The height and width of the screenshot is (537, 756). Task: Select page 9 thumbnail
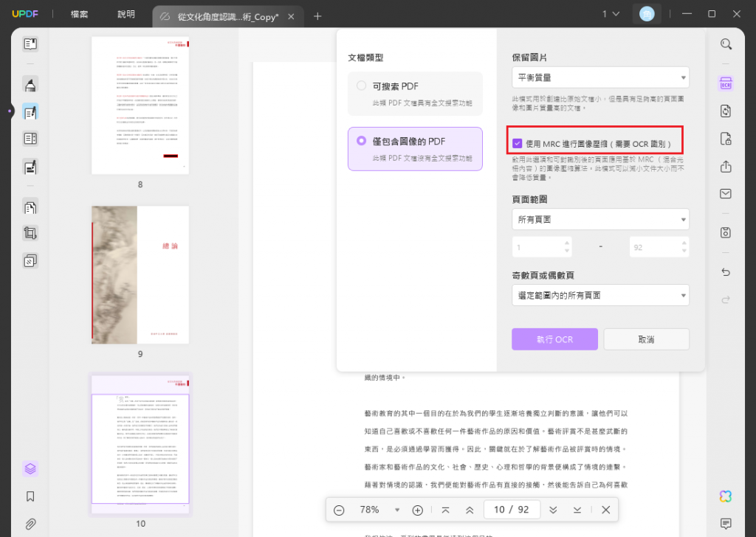(140, 275)
